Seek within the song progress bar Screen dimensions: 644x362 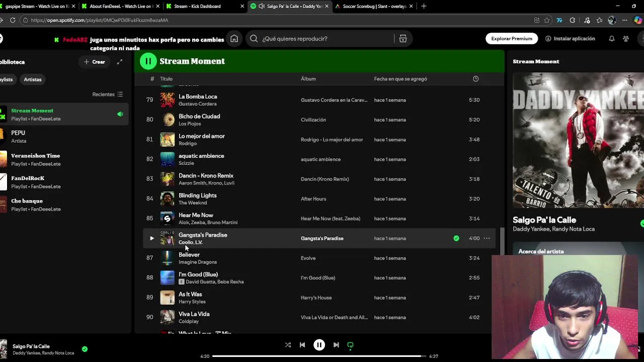point(319,356)
